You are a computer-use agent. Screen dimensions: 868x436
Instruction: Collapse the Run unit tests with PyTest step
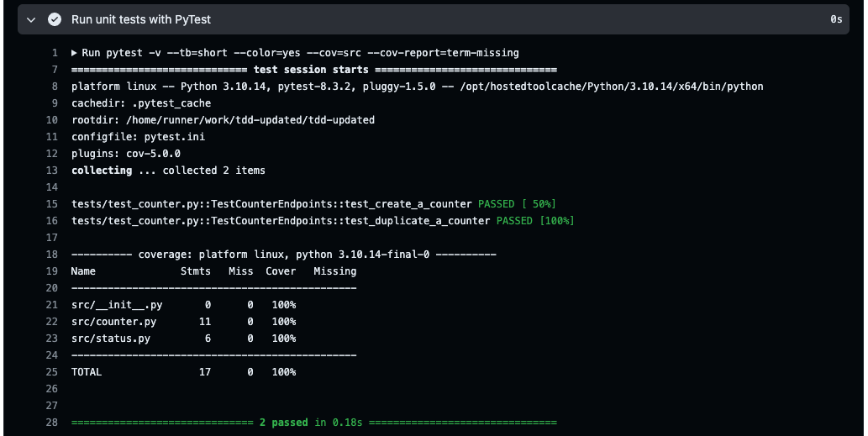click(31, 20)
